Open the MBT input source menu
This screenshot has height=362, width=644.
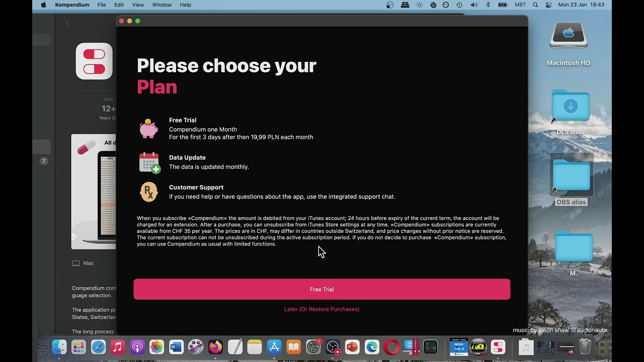pos(520,5)
